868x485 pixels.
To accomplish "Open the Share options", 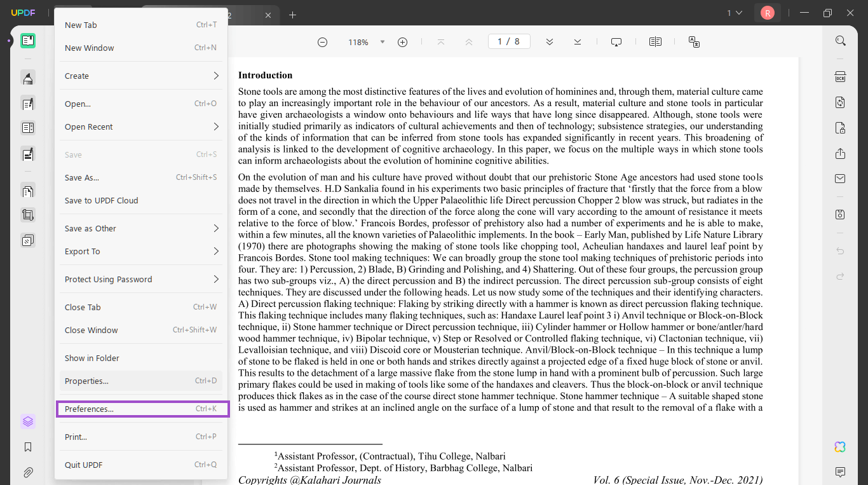I will (x=839, y=153).
